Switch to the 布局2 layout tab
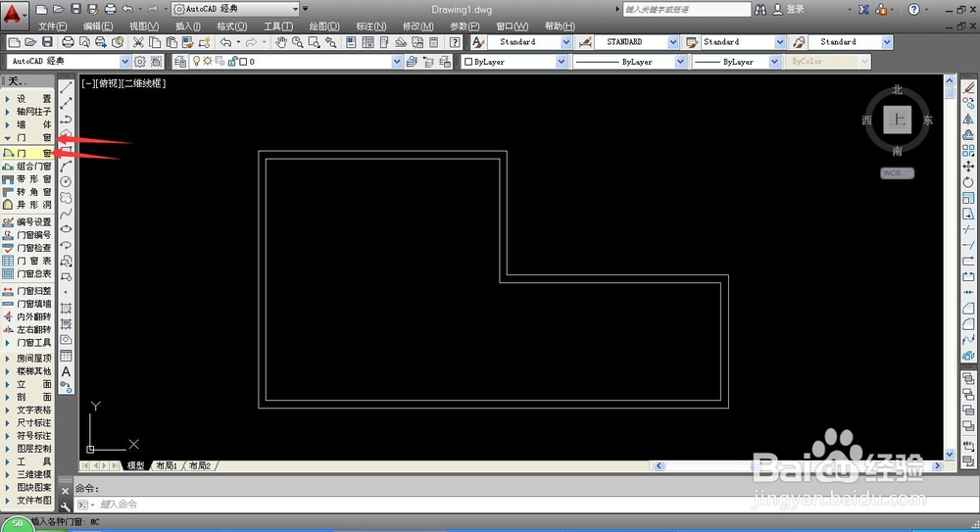The width and height of the screenshot is (980, 532). point(200,465)
